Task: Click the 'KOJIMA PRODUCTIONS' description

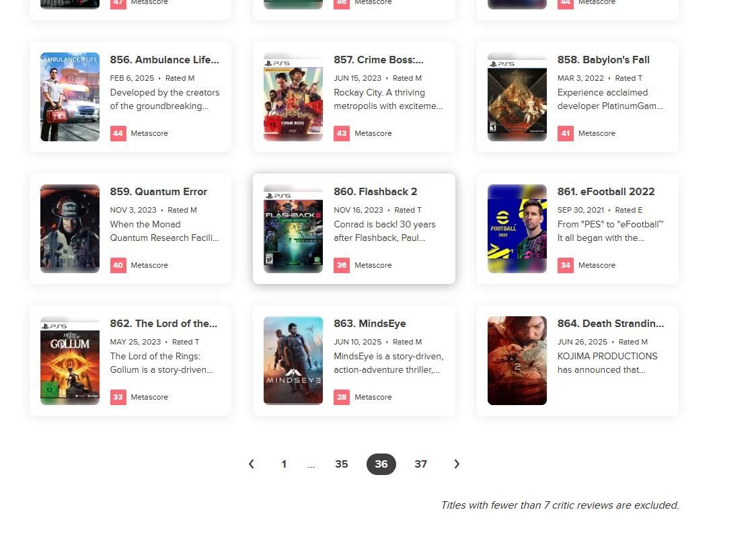Action: 607,363
